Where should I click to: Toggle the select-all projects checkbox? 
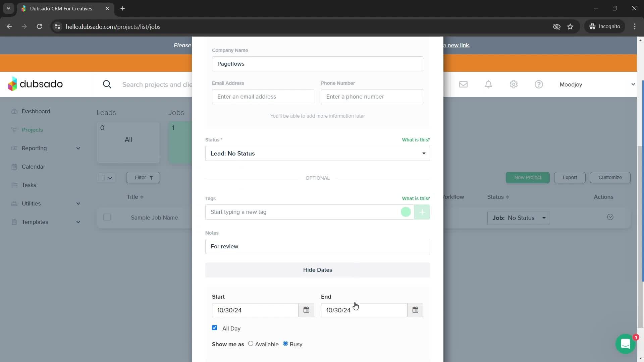click(102, 178)
